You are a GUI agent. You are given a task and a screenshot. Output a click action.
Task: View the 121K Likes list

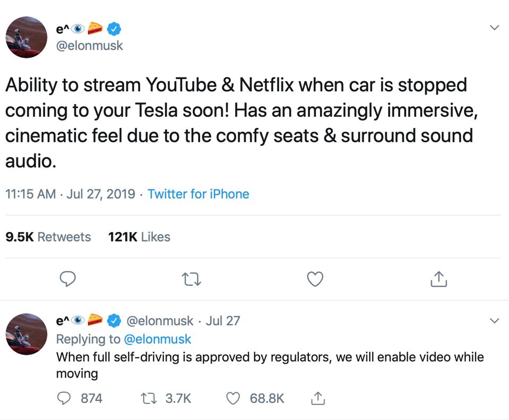click(x=139, y=237)
